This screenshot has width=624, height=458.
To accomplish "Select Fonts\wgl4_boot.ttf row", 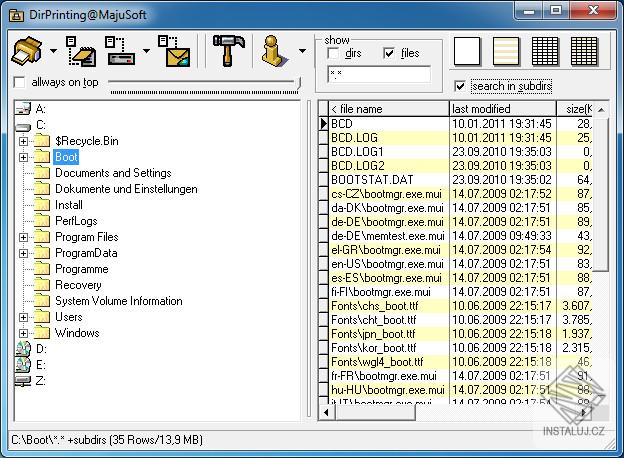I will 460,362.
